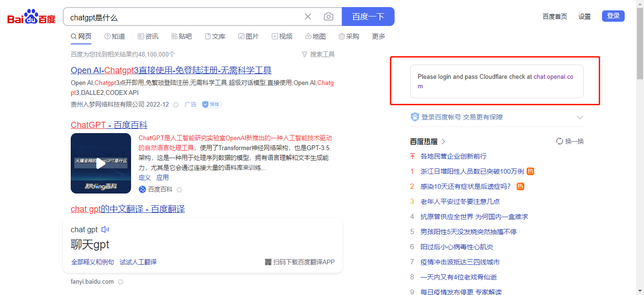644x295 pixels.
Task: Open the 定义 section link
Action: tap(145, 177)
